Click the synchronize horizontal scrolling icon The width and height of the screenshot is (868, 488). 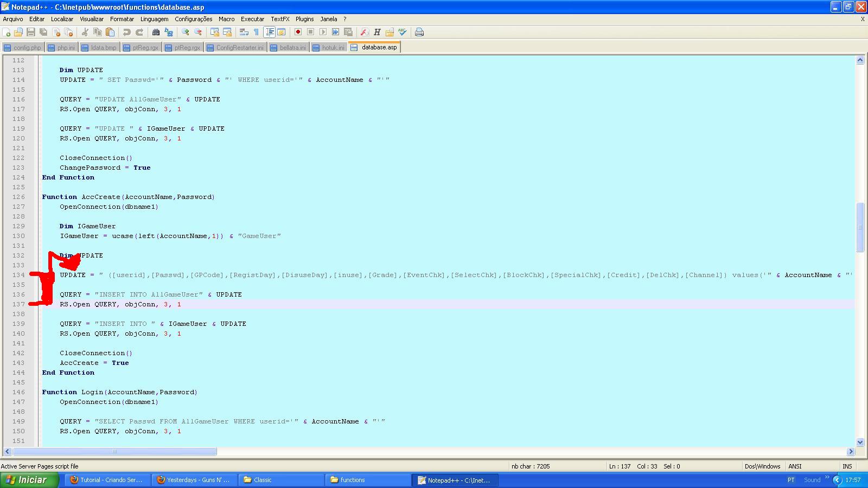[x=227, y=32]
